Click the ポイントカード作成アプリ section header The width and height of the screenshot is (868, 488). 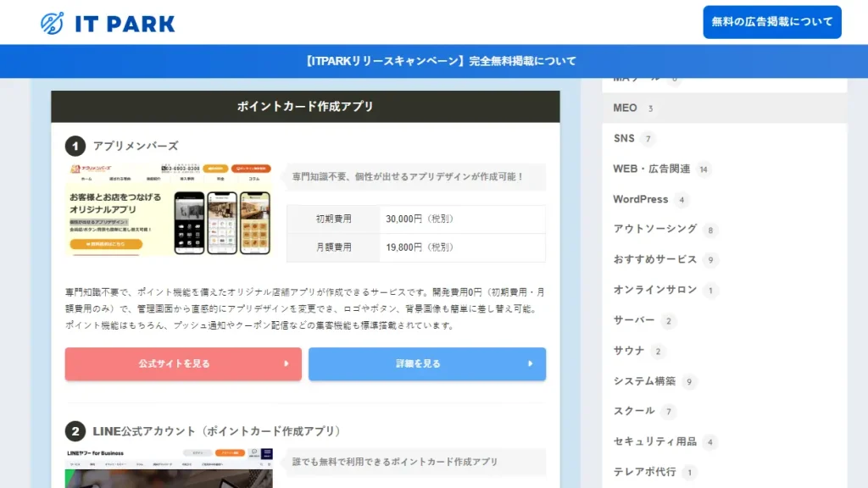[x=305, y=106]
